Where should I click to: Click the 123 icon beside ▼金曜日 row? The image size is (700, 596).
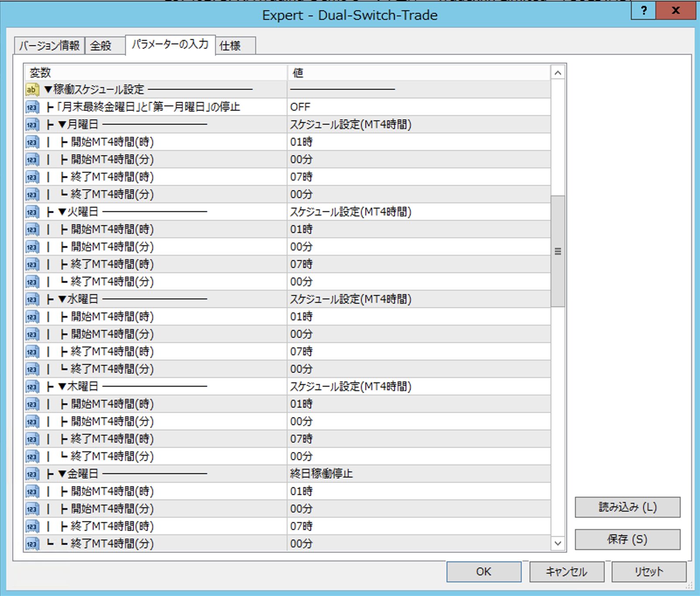click(x=32, y=474)
